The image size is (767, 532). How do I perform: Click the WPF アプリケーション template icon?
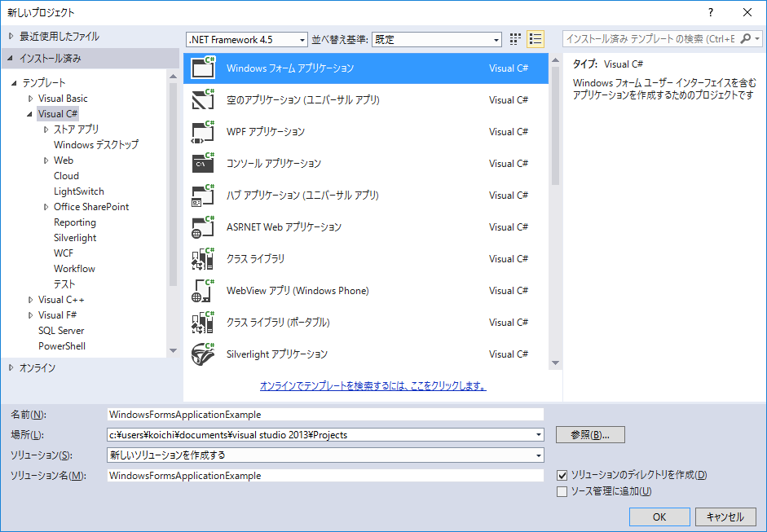click(203, 131)
